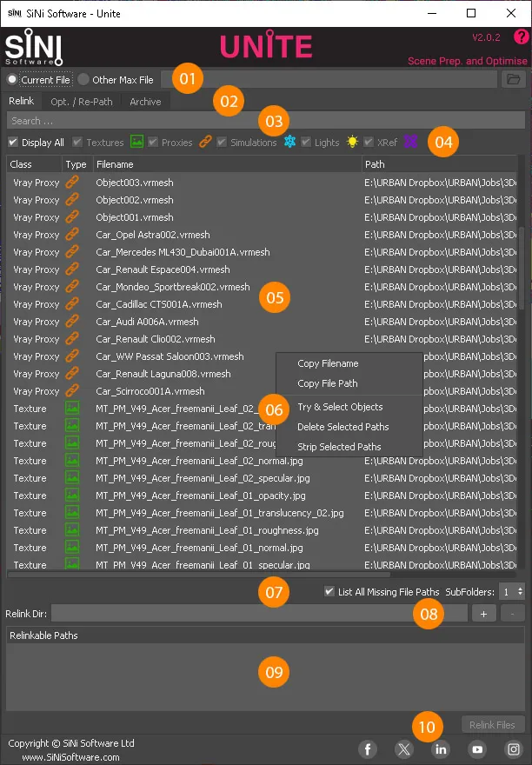Click into the Search field
Image resolution: width=532 pixels, height=765 pixels.
pos(266,121)
